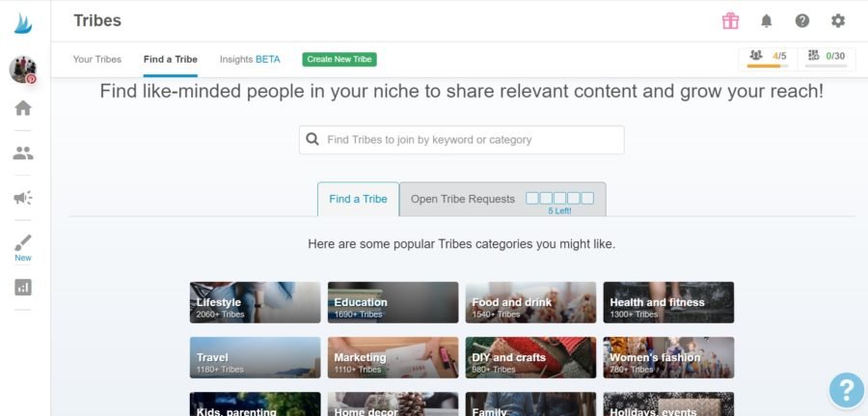The width and height of the screenshot is (868, 416).
Task: Switch to the Your Tribes tab
Action: [97, 59]
